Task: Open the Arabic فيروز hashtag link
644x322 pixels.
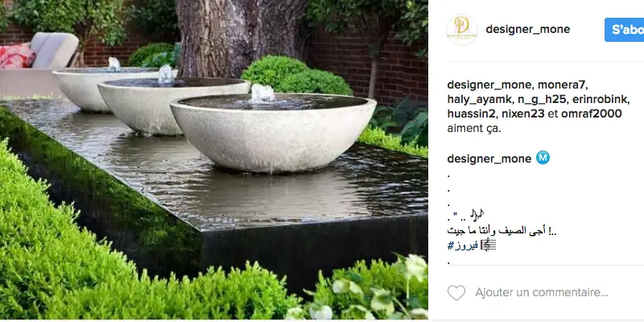Action: point(462,246)
